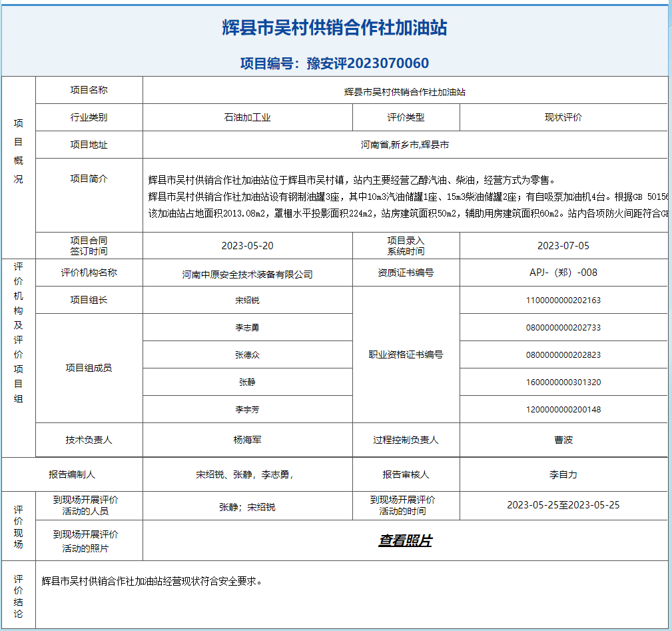Image resolution: width=672 pixels, height=631 pixels.
Task: Click the evaluation conclusion sentence
Action: 152,581
